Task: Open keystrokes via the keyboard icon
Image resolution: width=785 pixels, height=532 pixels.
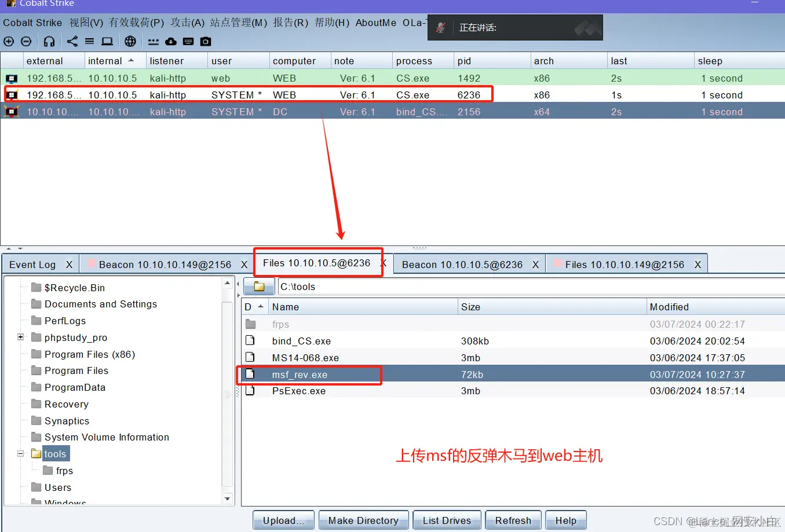Action: (x=188, y=41)
